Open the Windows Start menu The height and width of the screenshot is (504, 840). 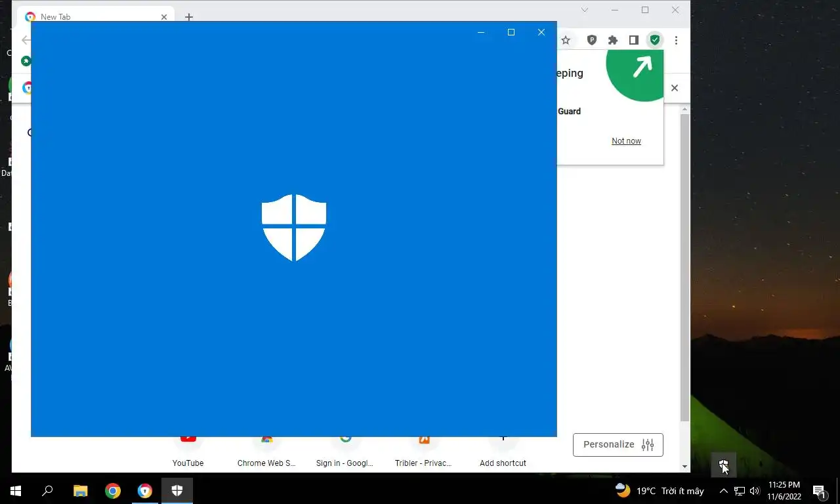16,490
